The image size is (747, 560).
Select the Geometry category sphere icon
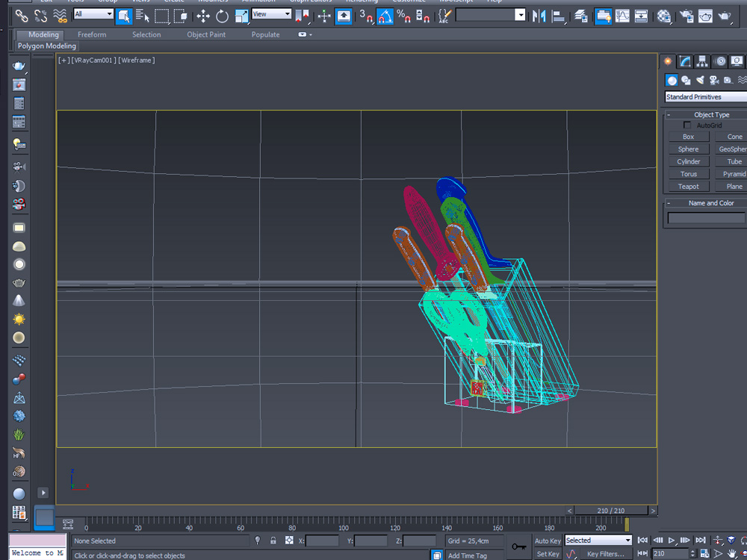pos(672,80)
